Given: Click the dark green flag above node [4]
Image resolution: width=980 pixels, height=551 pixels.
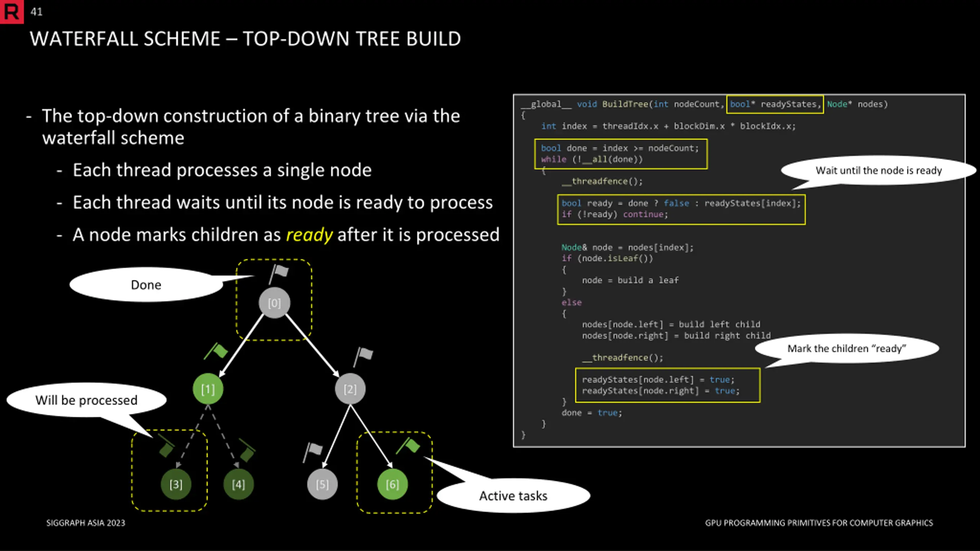Looking at the screenshot, I should (x=247, y=450).
